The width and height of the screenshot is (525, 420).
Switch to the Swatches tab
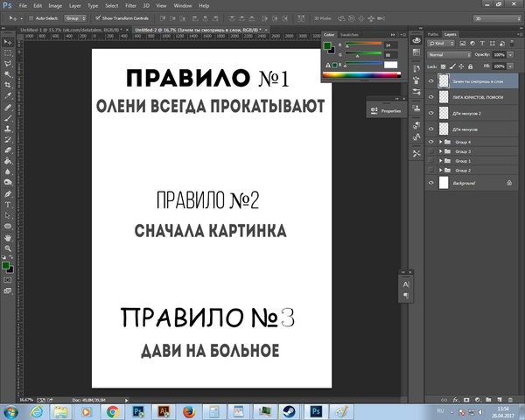(349, 35)
